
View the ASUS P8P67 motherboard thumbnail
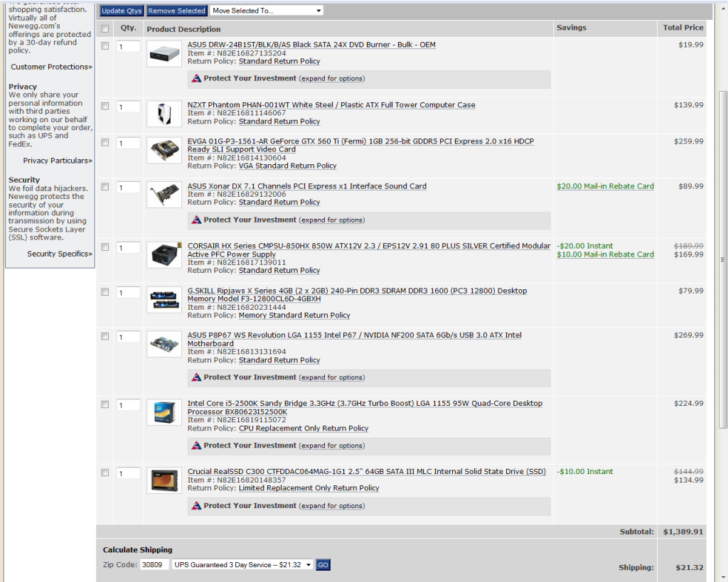(164, 344)
